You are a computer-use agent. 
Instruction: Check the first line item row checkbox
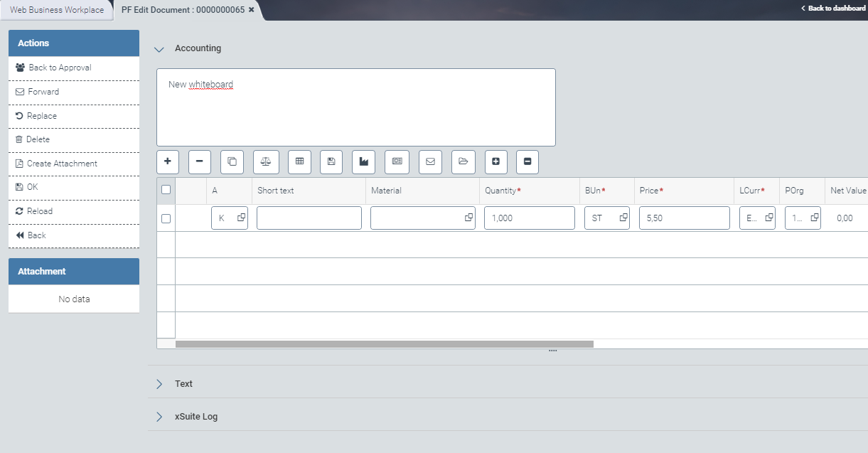[x=166, y=218]
